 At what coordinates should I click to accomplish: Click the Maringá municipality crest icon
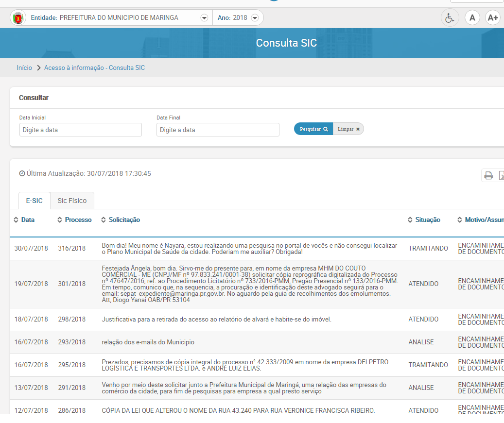click(x=18, y=18)
